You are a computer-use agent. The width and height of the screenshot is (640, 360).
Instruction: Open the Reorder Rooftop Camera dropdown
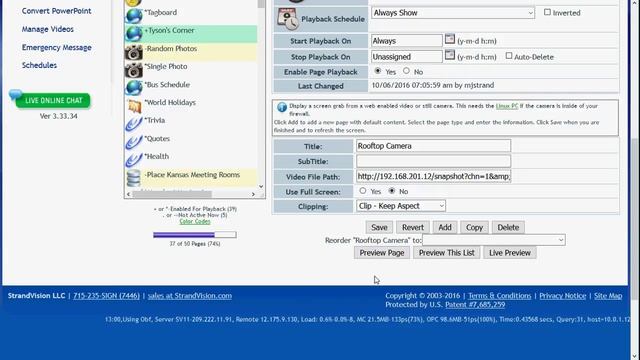coord(494,240)
